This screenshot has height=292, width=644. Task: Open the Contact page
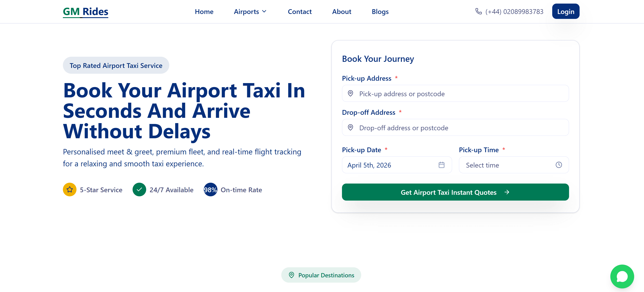coord(299,12)
